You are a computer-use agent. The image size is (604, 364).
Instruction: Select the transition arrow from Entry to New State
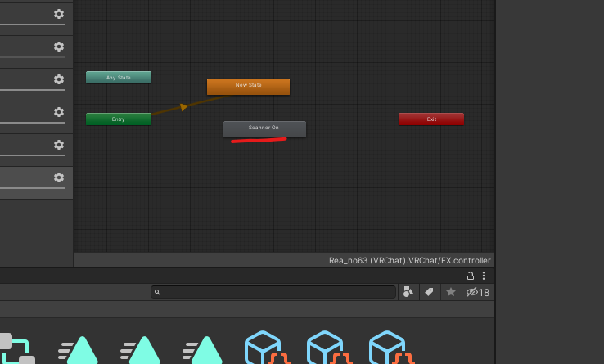click(x=183, y=106)
